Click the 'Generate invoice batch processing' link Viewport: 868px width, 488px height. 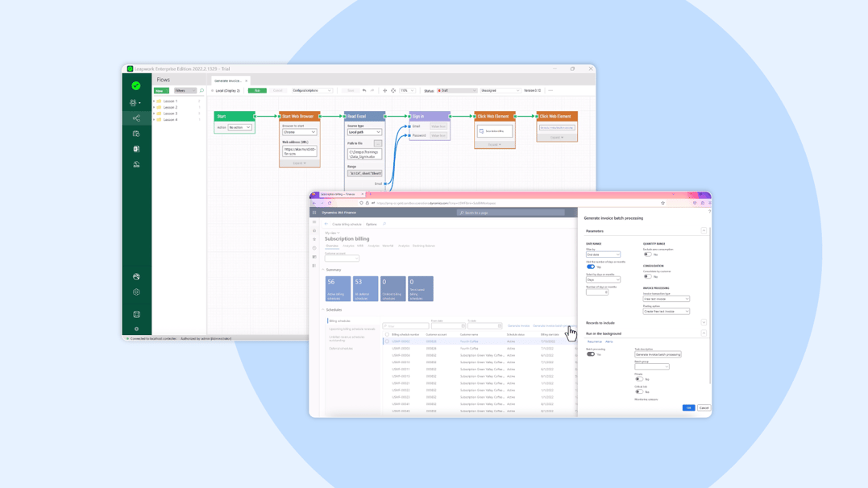554,325
